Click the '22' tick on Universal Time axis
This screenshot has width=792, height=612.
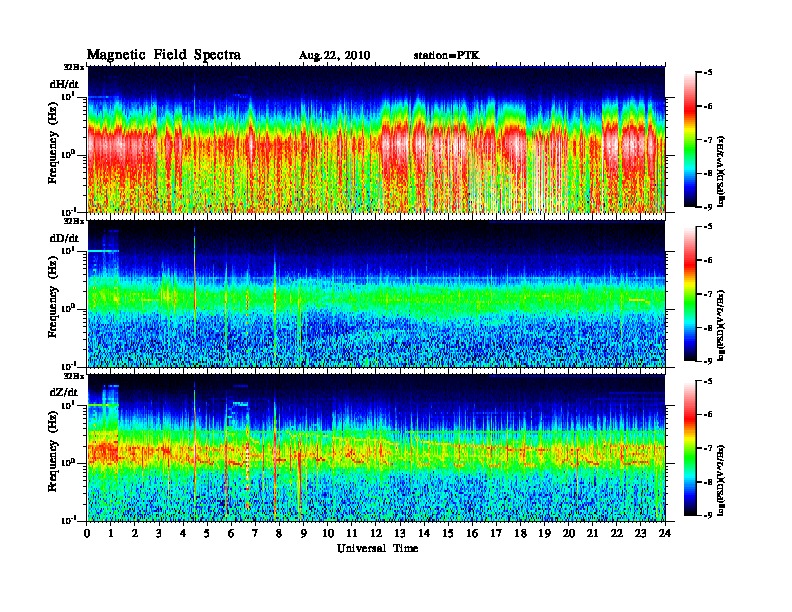tap(617, 534)
